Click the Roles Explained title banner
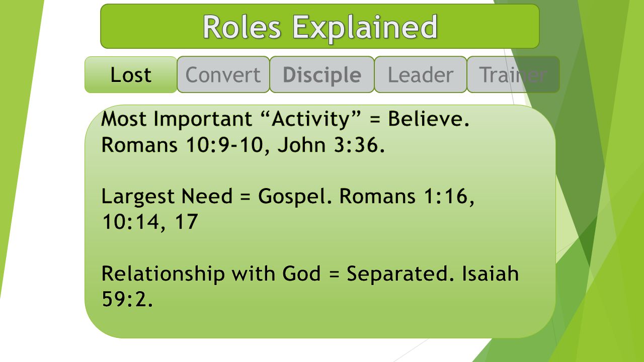The height and width of the screenshot is (362, 644). [x=320, y=26]
